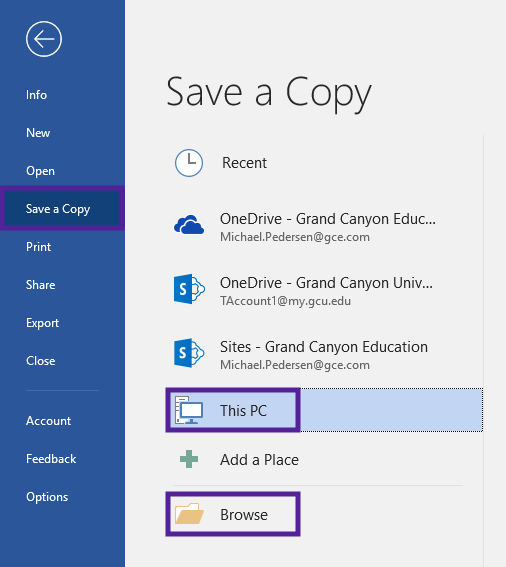Click Michael.Pedersen@gce.com under Sites entry

(x=295, y=365)
